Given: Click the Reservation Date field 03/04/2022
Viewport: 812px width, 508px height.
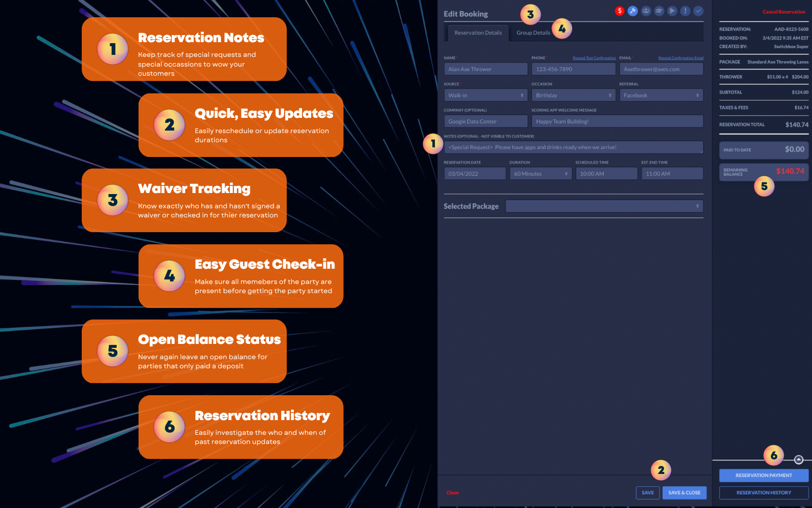Looking at the screenshot, I should pyautogui.click(x=475, y=174).
